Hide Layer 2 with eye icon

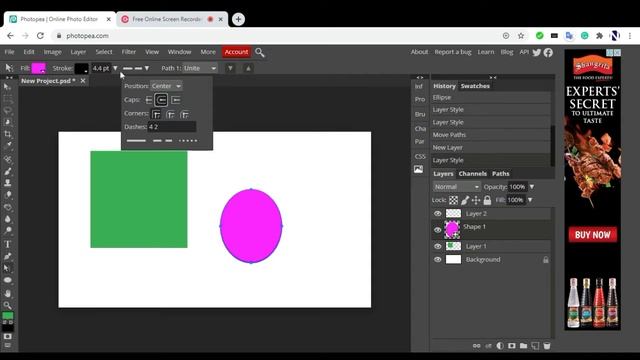pyautogui.click(x=438, y=213)
